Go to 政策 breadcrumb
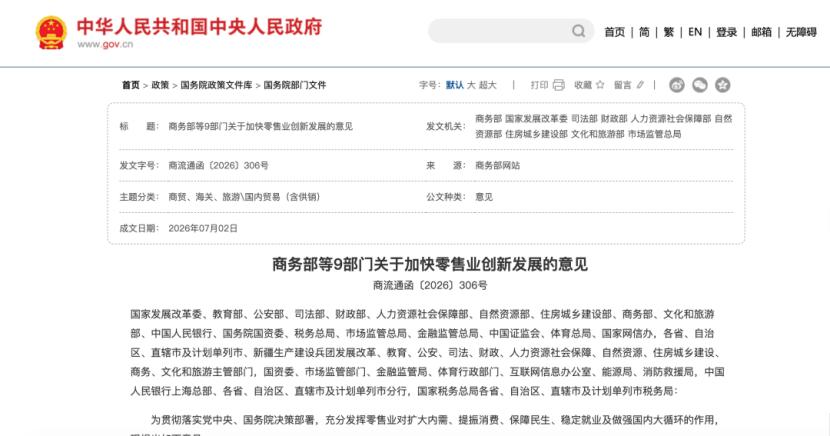 tap(160, 85)
